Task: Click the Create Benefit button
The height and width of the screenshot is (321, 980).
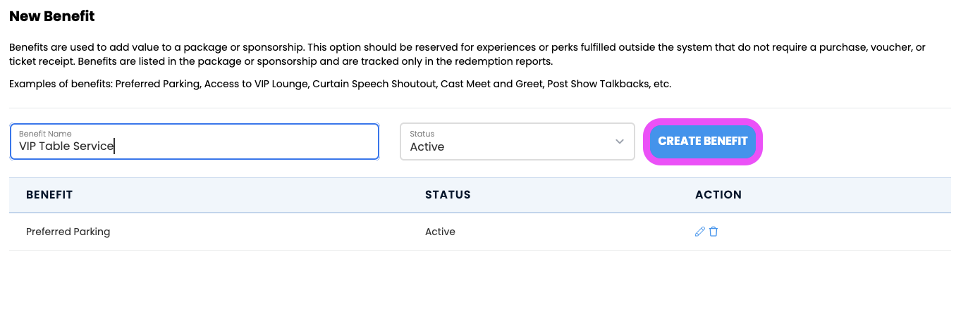Action: (703, 141)
